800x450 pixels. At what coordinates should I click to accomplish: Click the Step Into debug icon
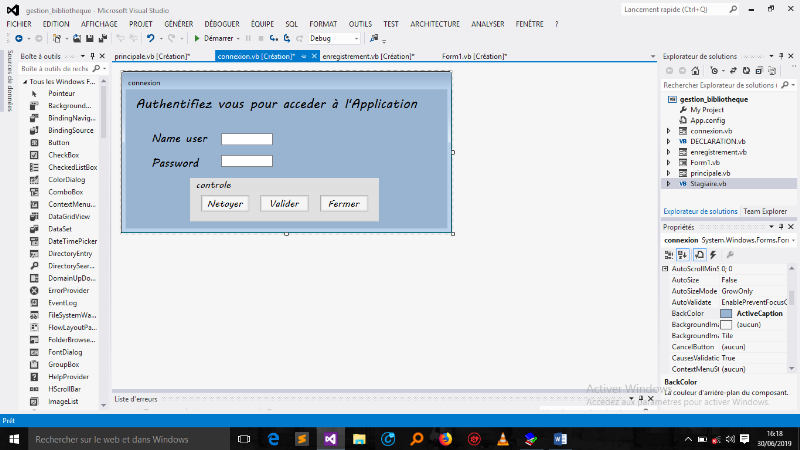pyautogui.click(x=274, y=38)
